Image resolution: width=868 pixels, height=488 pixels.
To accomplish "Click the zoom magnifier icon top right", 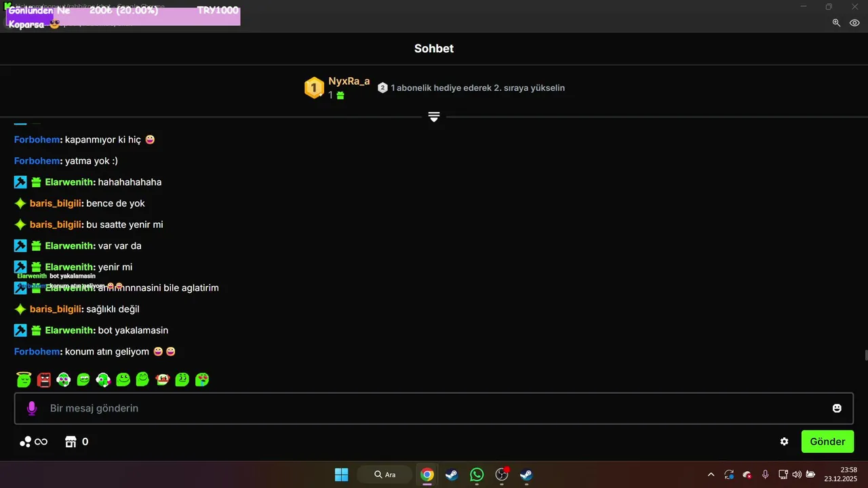I will point(836,22).
